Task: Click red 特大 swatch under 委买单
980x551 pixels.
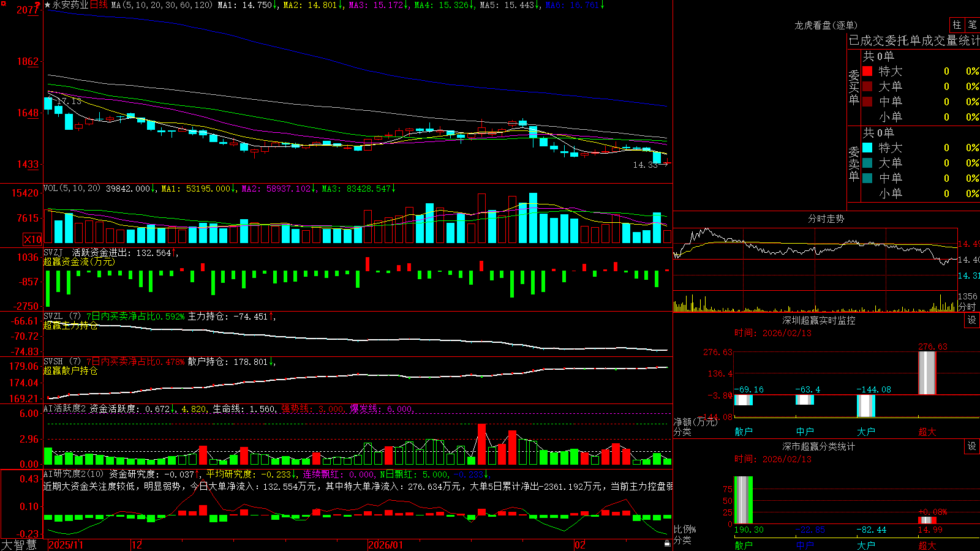Action: point(867,71)
